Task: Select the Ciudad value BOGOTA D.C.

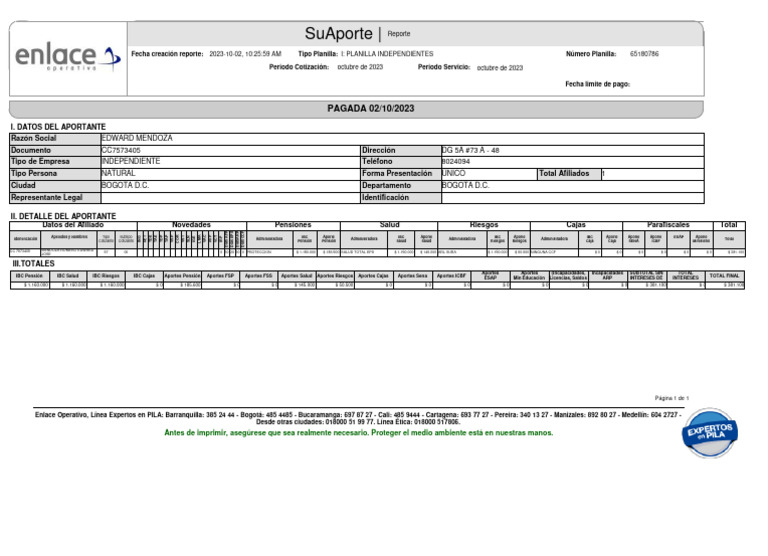Action: tap(125, 185)
